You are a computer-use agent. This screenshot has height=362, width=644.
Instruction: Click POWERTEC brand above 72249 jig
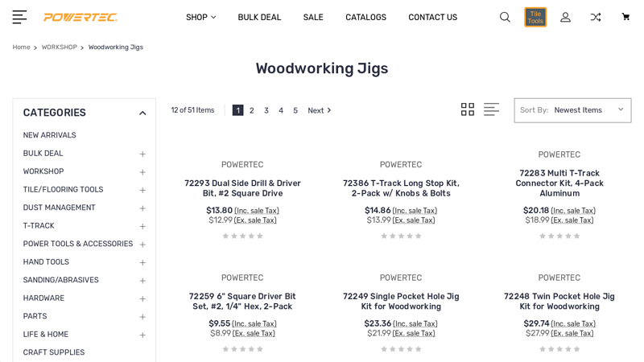click(x=401, y=278)
